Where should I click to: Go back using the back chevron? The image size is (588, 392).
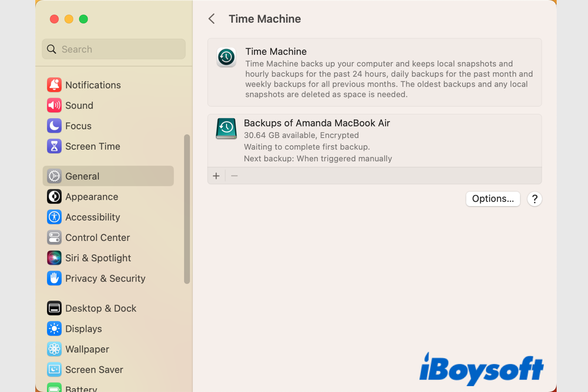[x=212, y=19]
